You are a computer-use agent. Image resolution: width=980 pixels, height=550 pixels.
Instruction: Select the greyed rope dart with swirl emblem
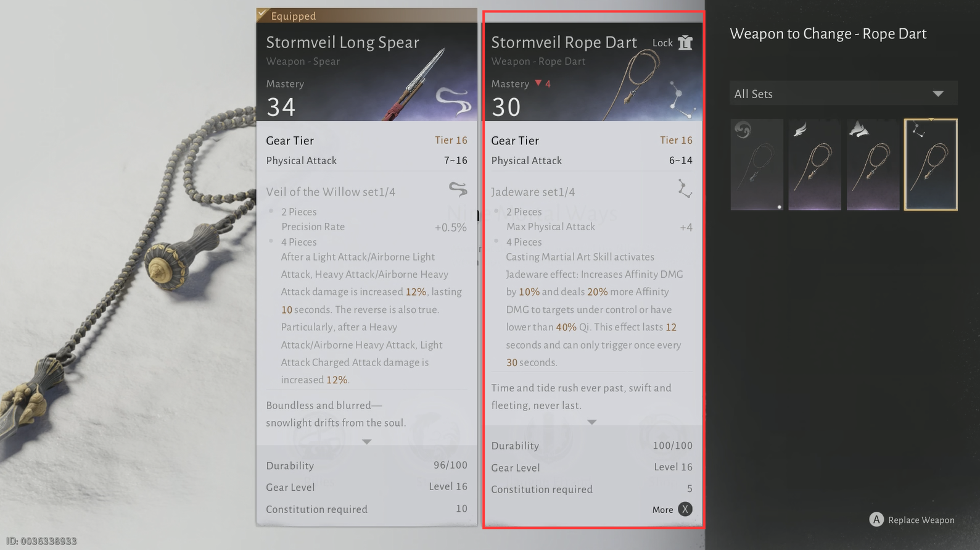(x=757, y=165)
